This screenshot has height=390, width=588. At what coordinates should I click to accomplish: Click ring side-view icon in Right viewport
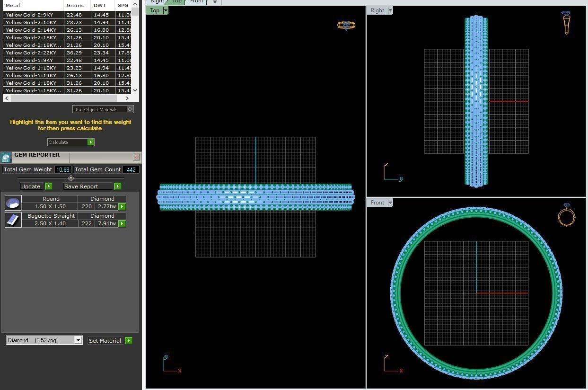click(566, 23)
